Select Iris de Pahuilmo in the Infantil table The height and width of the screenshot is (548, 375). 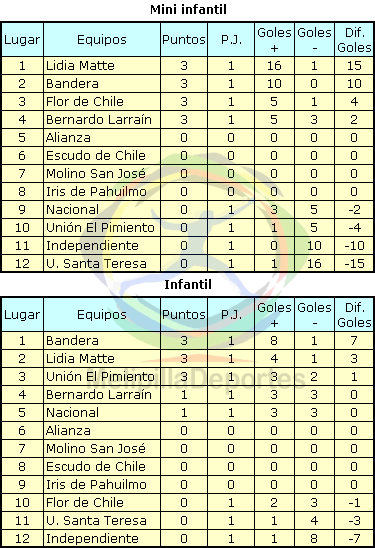(x=96, y=484)
